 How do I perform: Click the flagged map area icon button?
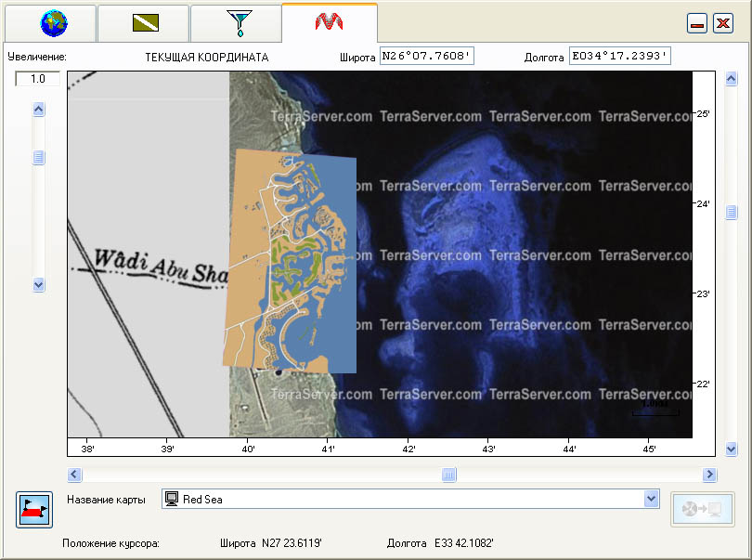[x=34, y=510]
